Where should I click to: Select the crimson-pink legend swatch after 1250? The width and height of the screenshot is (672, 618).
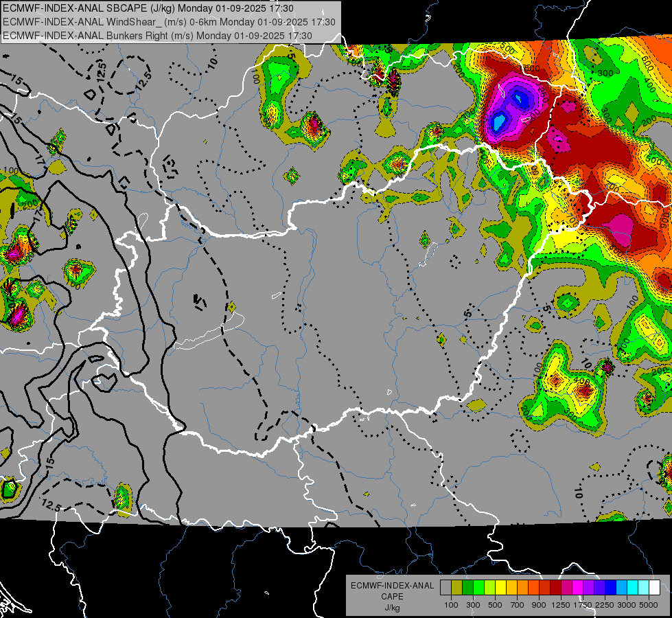tap(566, 588)
